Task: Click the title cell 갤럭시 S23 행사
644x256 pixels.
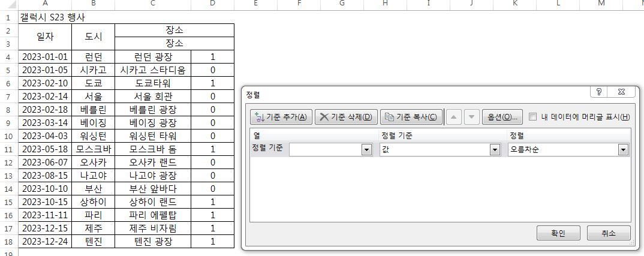Action: click(53, 17)
